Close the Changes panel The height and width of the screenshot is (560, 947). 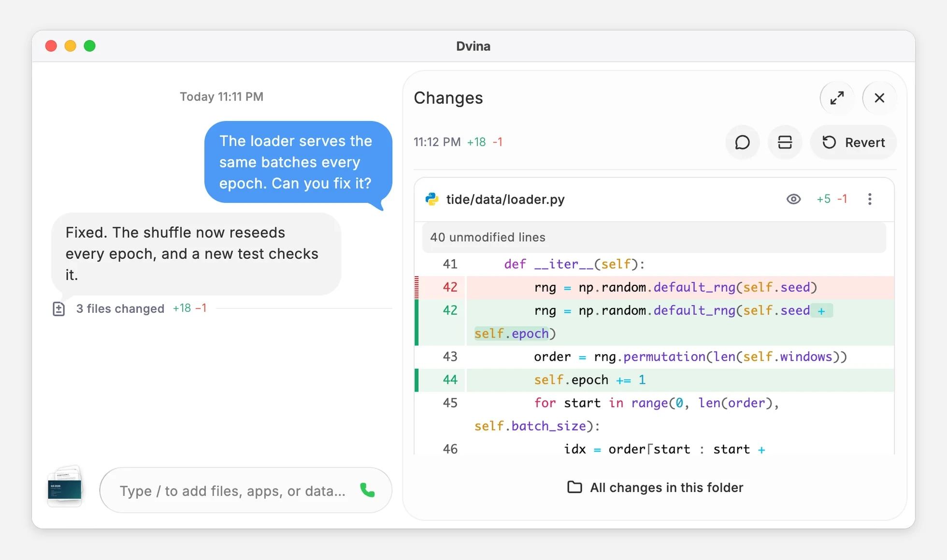[x=879, y=98]
